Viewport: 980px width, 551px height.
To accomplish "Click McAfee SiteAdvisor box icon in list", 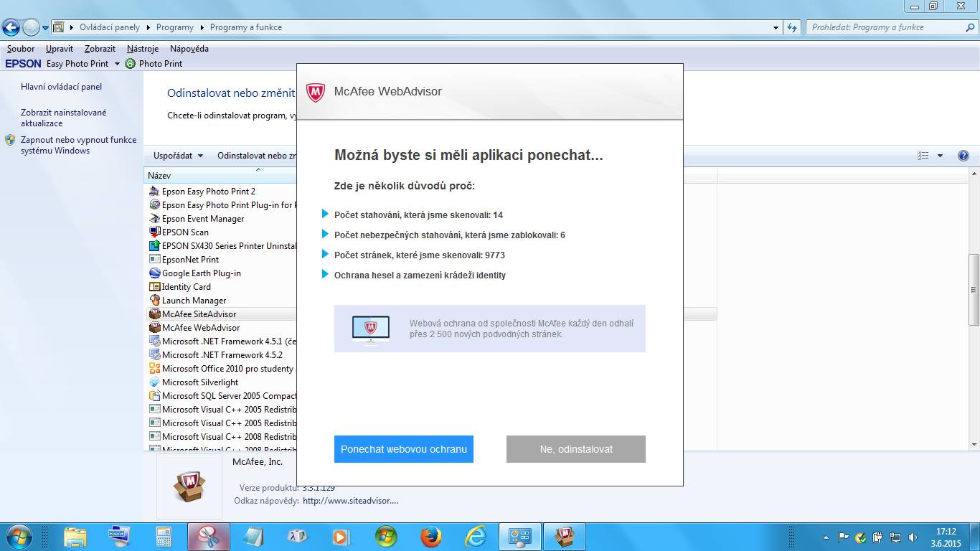I will tap(154, 314).
